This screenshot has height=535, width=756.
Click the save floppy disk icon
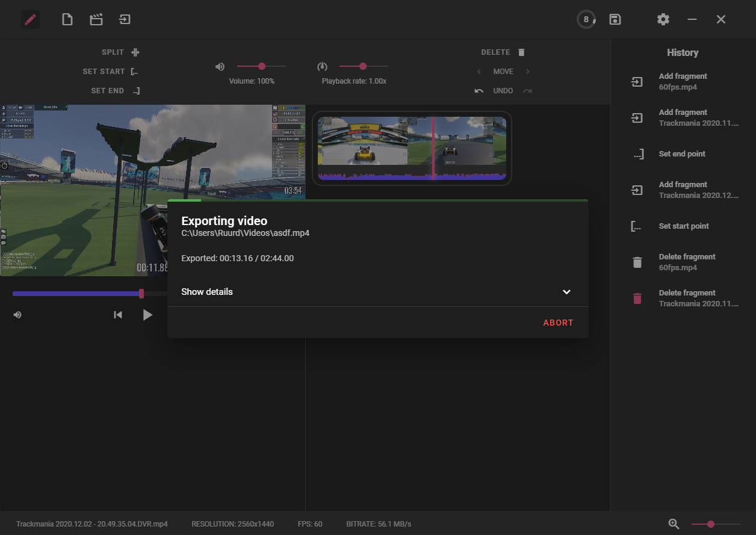pos(615,19)
